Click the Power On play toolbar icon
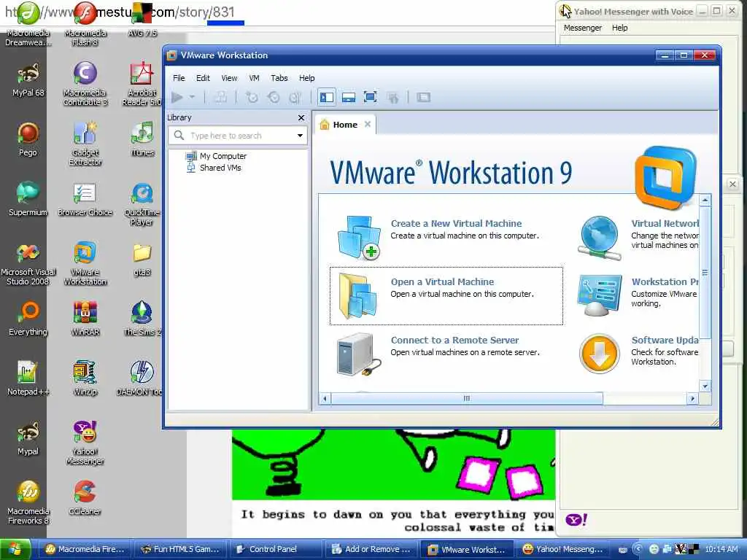Screen dimensions: 747x560 (177, 98)
